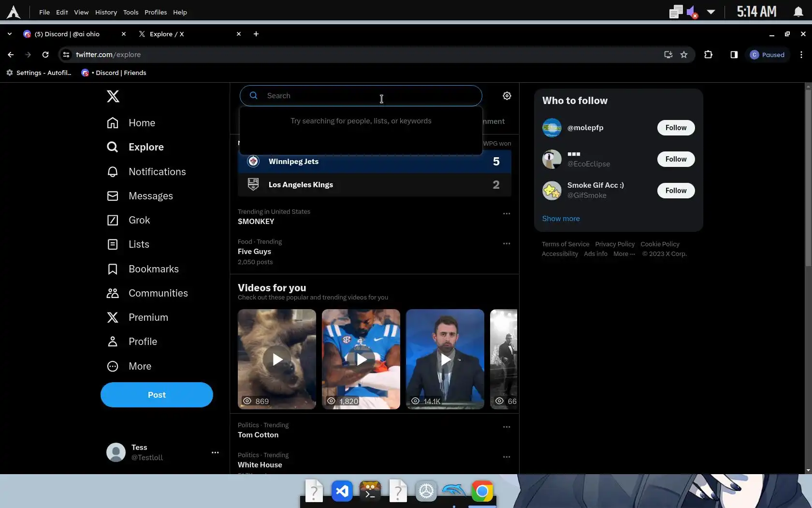Open the Paused profile menu
The image size is (812, 508).
767,55
